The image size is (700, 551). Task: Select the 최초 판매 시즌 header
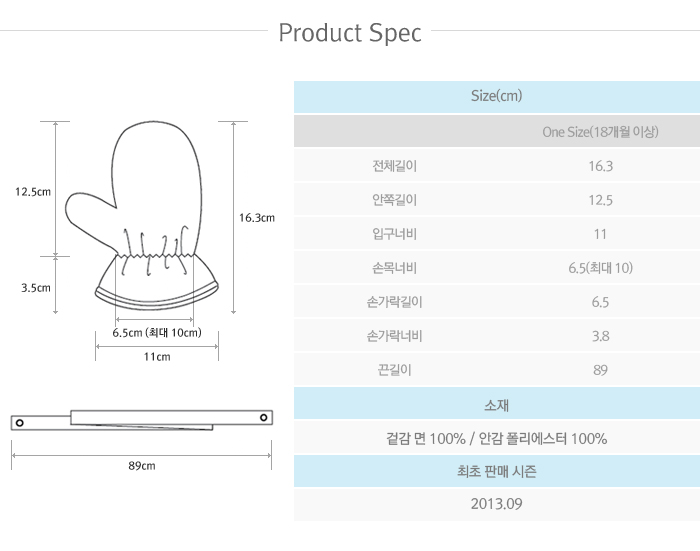(496, 471)
